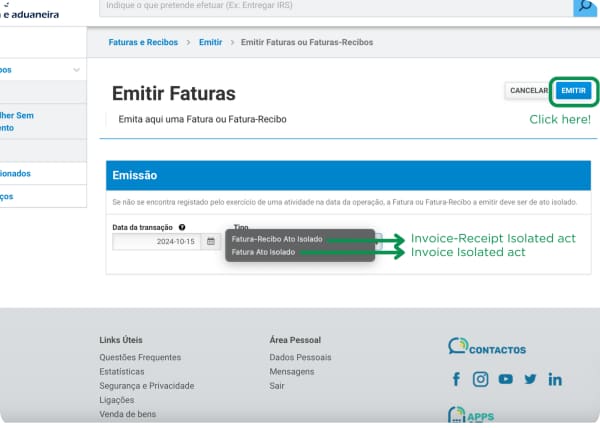Screen dimensions: 600x428
Task: Open the LinkedIn social icon
Action: point(555,379)
